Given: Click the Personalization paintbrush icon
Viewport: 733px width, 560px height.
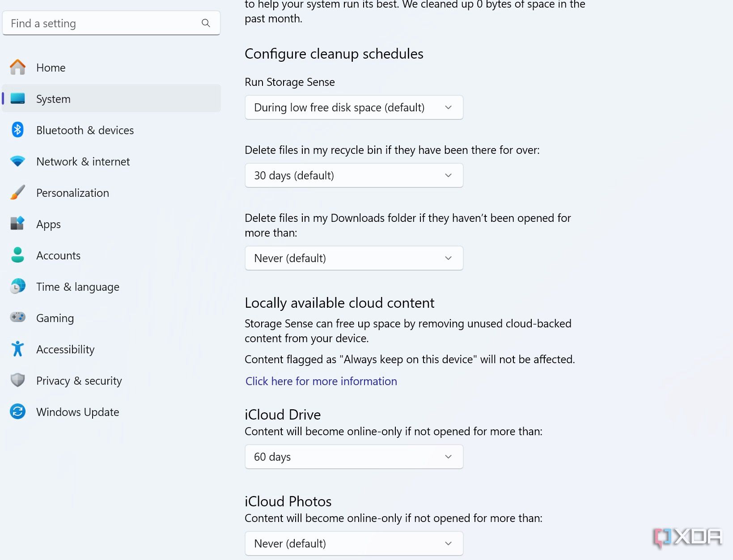Looking at the screenshot, I should click(x=18, y=192).
